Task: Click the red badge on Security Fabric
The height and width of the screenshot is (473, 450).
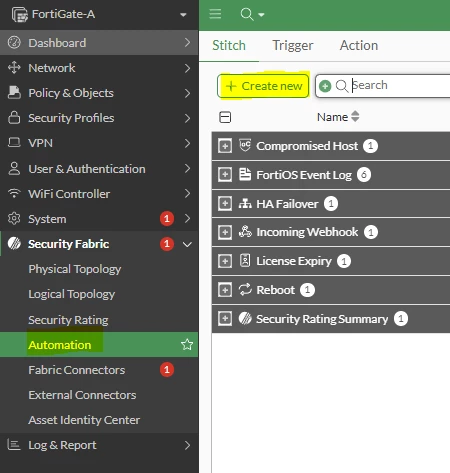Action: click(167, 244)
